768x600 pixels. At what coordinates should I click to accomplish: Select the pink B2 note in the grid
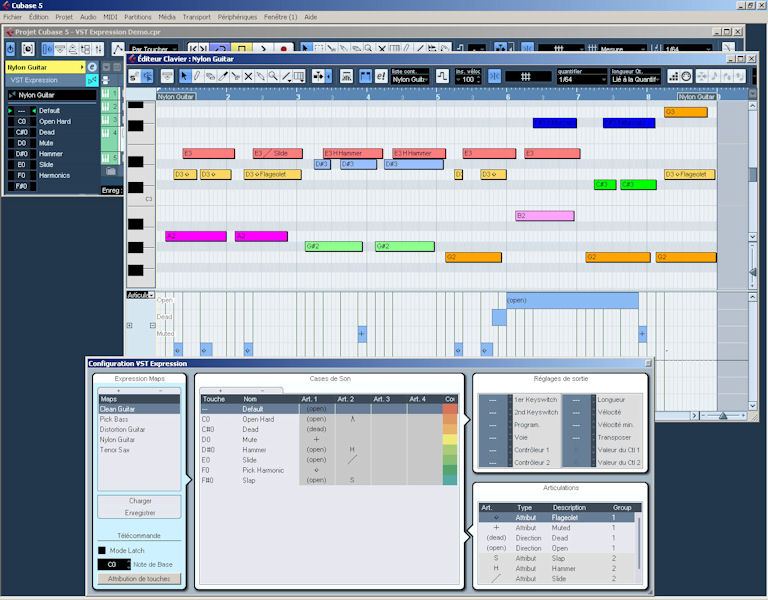pyautogui.click(x=545, y=216)
